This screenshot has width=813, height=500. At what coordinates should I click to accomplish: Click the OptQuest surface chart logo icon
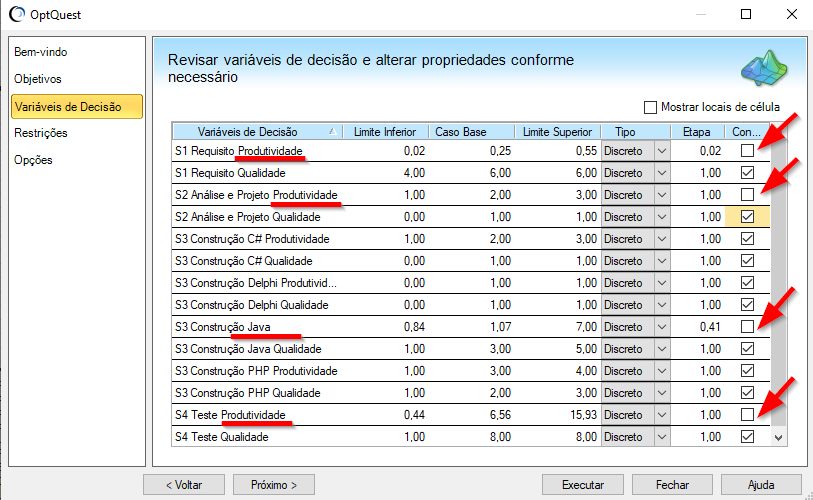765,69
